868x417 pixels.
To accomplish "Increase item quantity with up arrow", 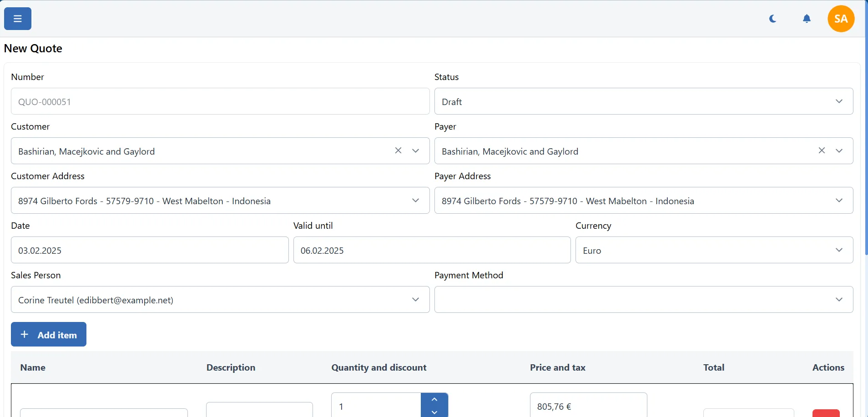I will click(434, 399).
